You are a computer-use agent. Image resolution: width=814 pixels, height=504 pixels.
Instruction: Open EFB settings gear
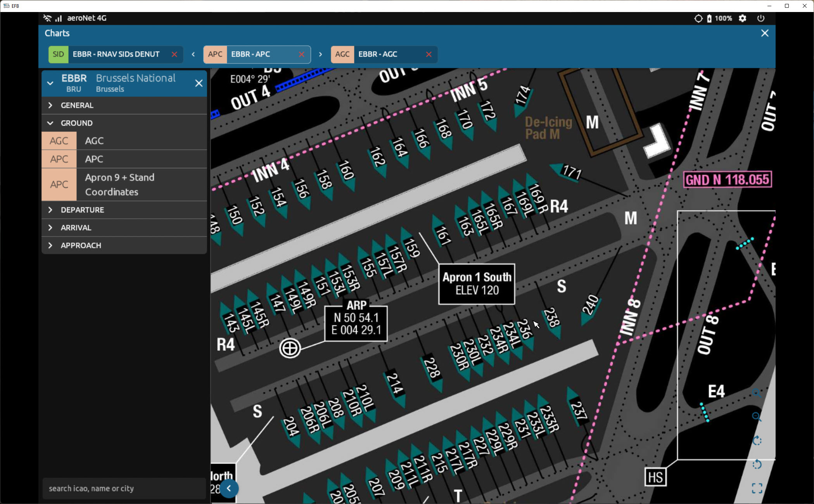coord(742,18)
